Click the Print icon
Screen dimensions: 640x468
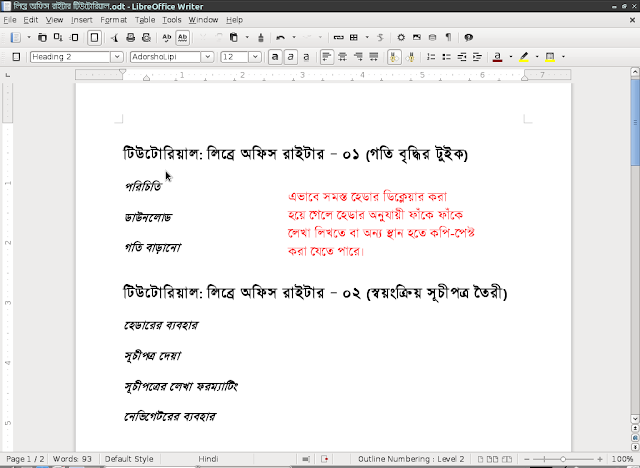(131, 38)
